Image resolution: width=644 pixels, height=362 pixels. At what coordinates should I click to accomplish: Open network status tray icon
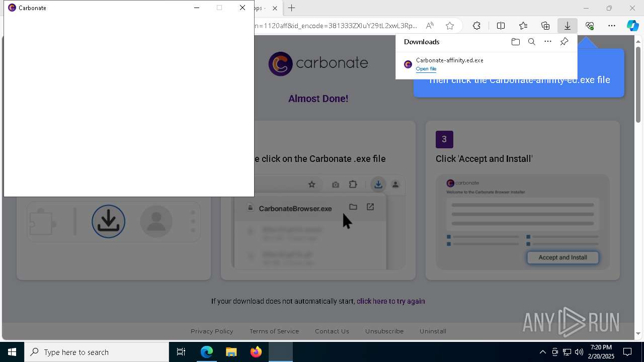[x=567, y=352]
